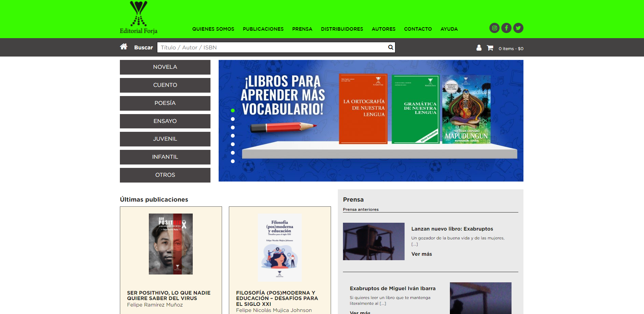Viewport: 644px width, 314px height.
Task: Click the Prensa anteriores link
Action: pyautogui.click(x=361, y=209)
